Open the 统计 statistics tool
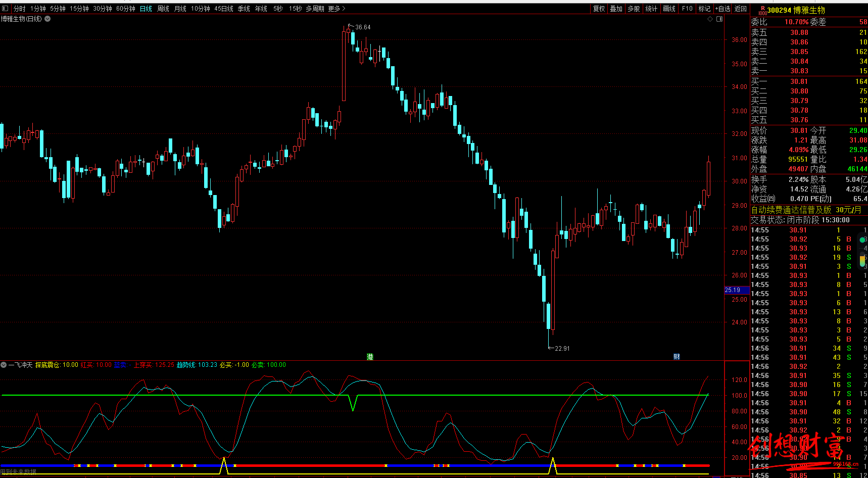 coord(652,9)
